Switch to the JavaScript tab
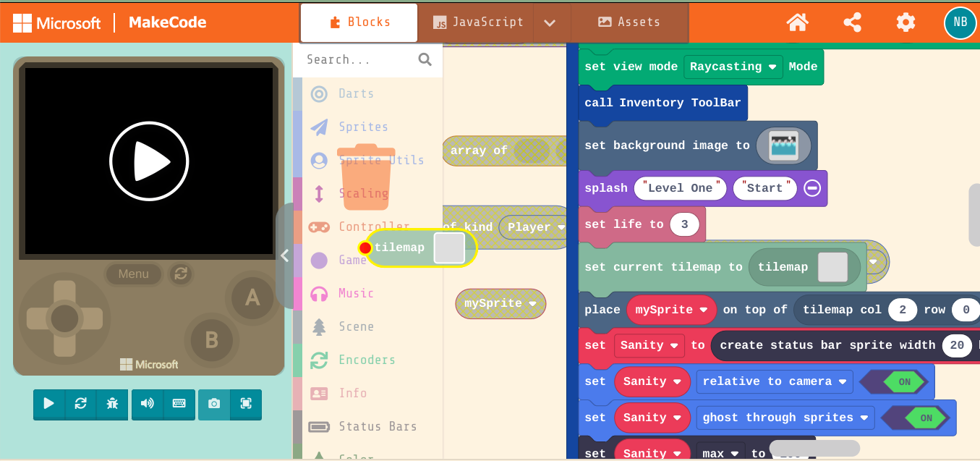The width and height of the screenshot is (980, 461). pyautogui.click(x=477, y=22)
